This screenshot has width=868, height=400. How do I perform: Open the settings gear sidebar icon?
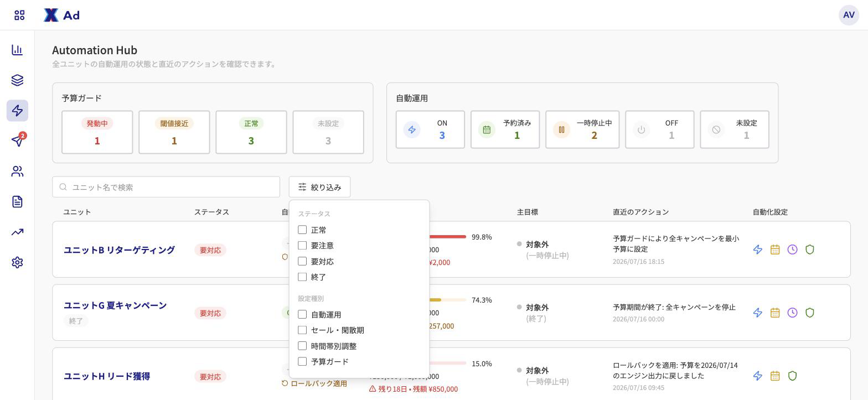tap(17, 262)
